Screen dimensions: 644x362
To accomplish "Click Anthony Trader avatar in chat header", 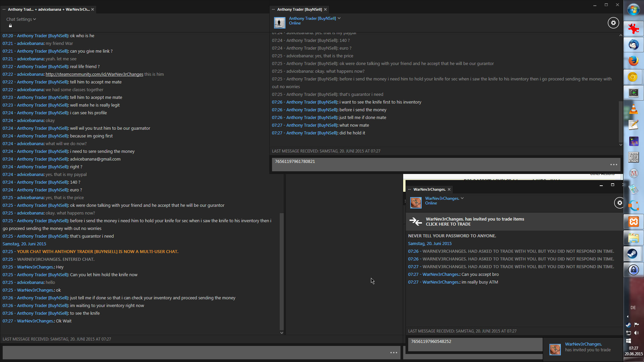I will [279, 23].
